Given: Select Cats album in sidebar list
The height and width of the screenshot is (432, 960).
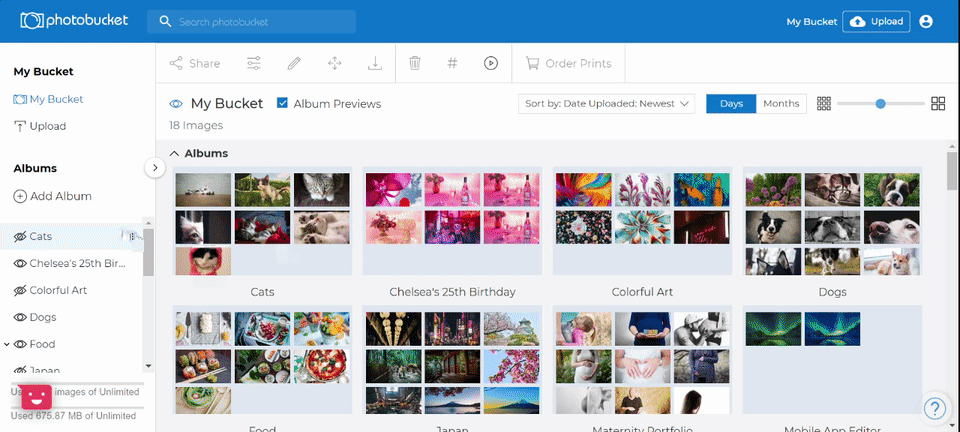Looking at the screenshot, I should 41,236.
